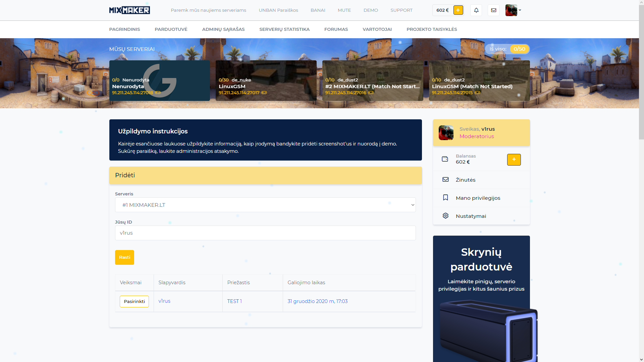Click the 31 gruodžio 2020 m, 17:03 date

pyautogui.click(x=318, y=301)
